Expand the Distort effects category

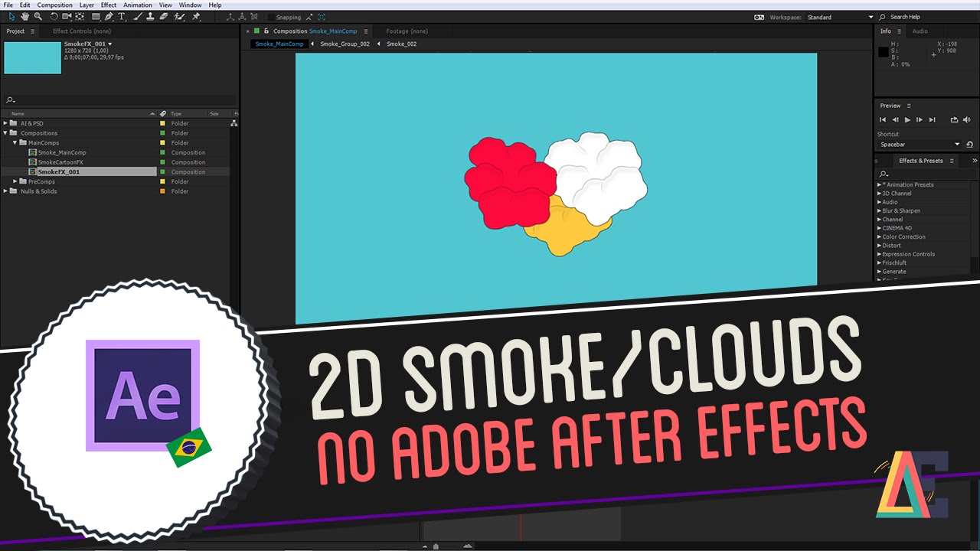[879, 246]
